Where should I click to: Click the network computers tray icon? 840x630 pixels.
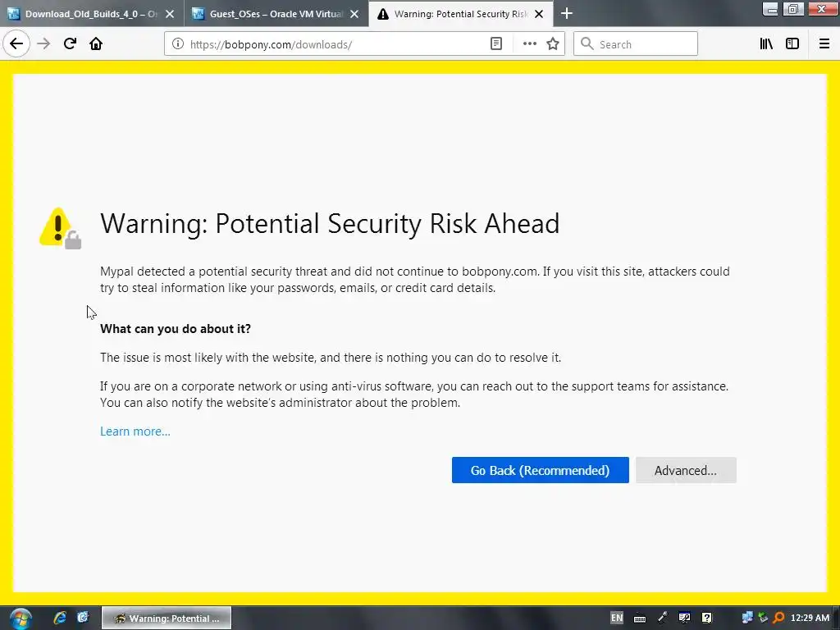(x=747, y=619)
